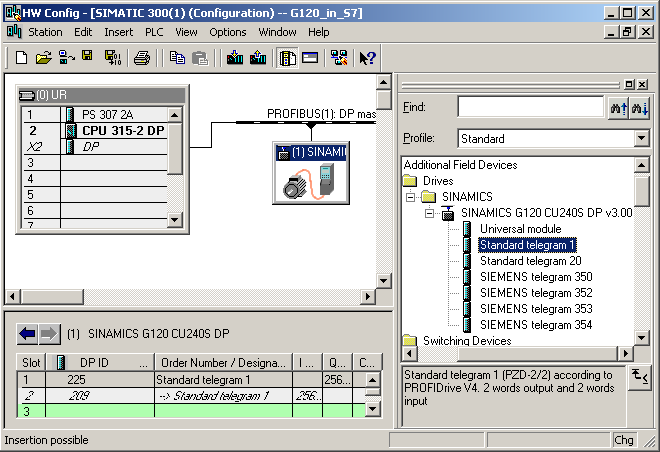This screenshot has width=660, height=452.
Task: Click the Open station folder icon
Action: click(x=43, y=58)
